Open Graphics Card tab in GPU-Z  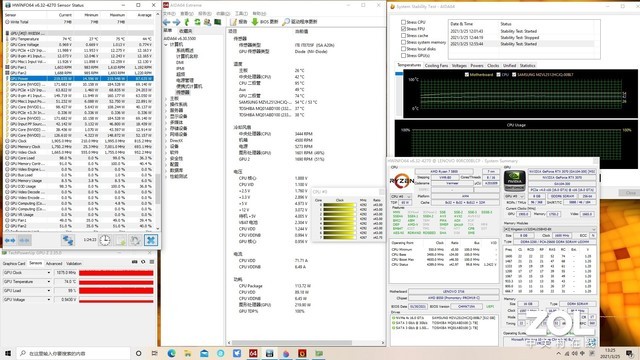[x=14, y=264]
